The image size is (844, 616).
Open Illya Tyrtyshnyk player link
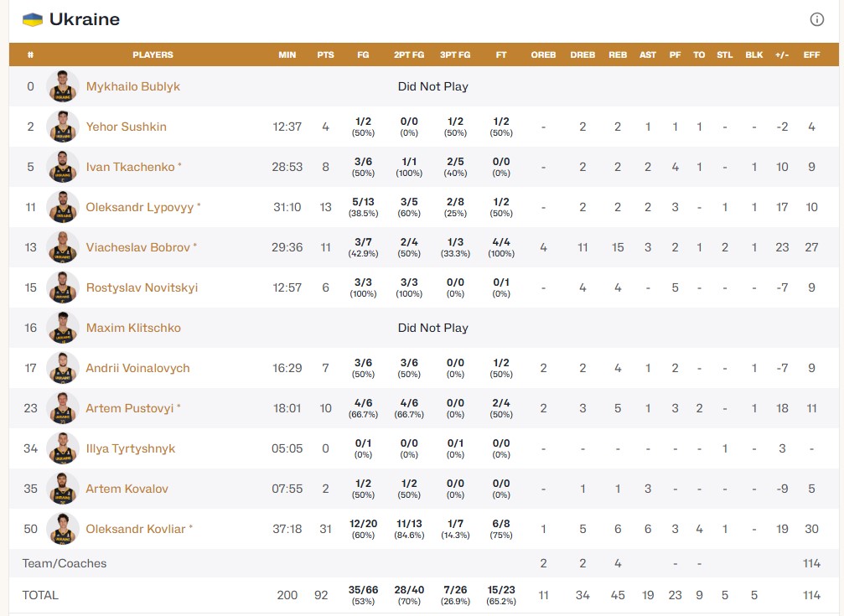(130, 448)
